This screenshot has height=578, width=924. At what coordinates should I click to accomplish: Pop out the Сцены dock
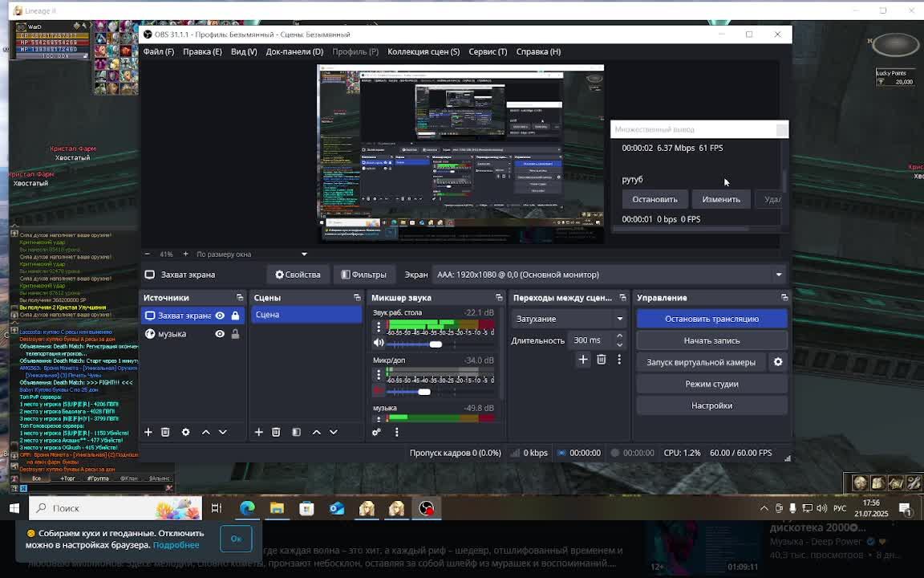[x=357, y=298]
